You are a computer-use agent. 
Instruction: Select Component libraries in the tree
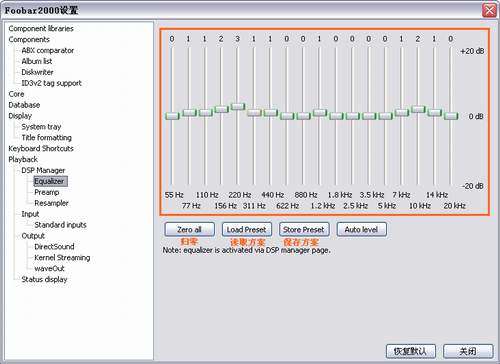point(41,29)
